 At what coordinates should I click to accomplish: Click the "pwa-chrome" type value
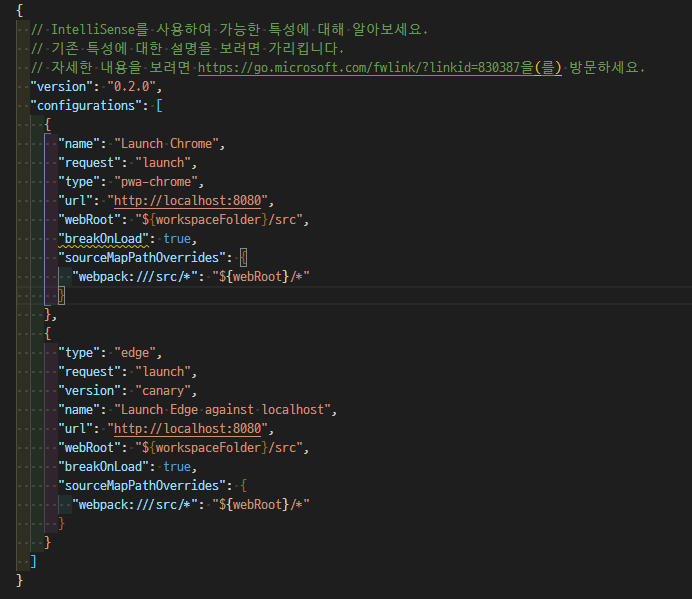(x=159, y=181)
